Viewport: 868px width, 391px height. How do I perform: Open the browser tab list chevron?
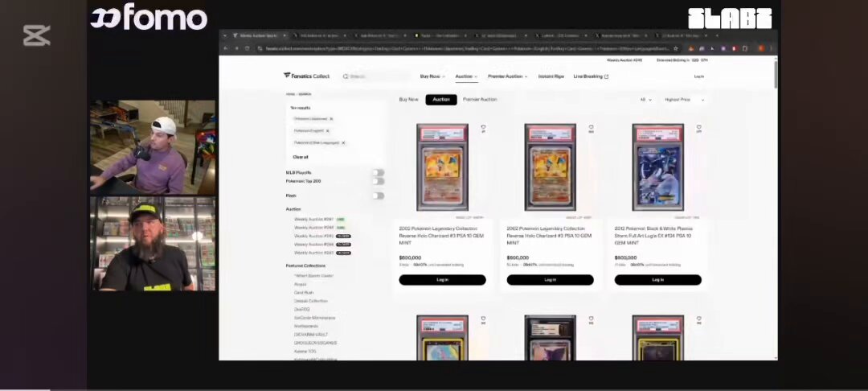click(x=225, y=35)
